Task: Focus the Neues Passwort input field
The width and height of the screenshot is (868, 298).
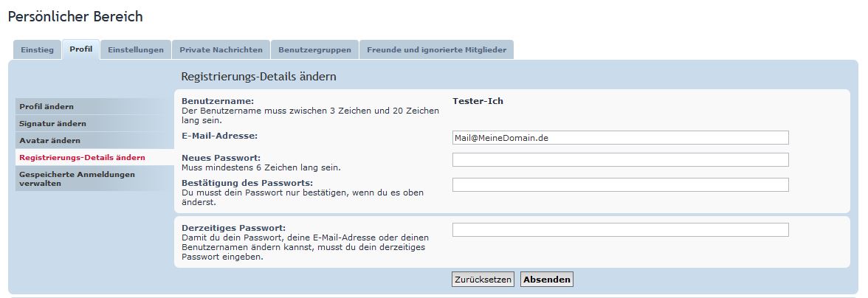Action: tap(620, 160)
